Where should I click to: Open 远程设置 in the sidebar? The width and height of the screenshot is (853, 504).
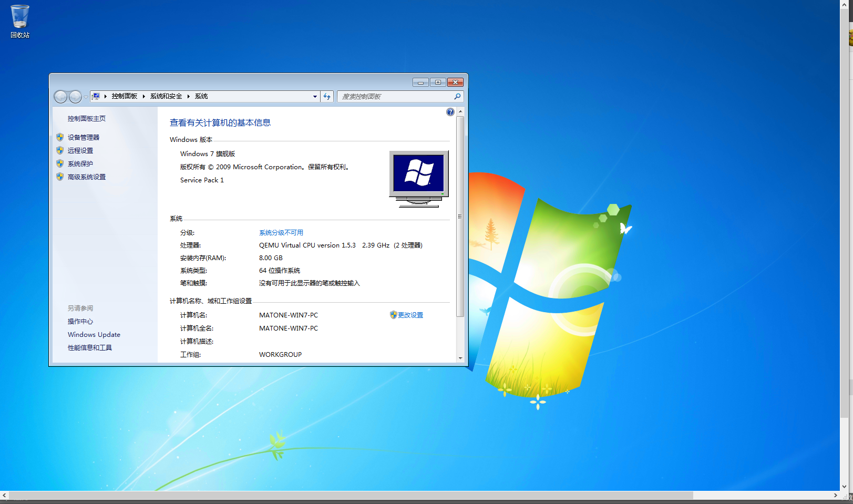point(80,150)
